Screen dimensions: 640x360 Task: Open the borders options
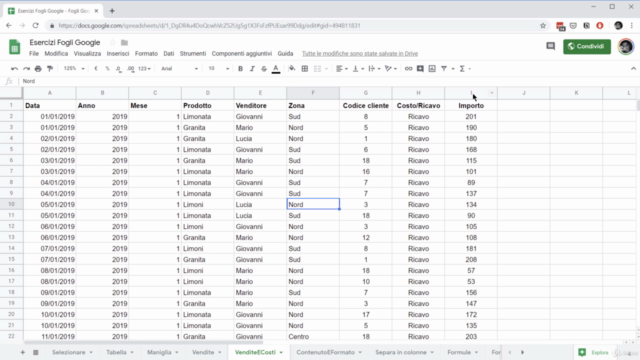click(x=304, y=69)
